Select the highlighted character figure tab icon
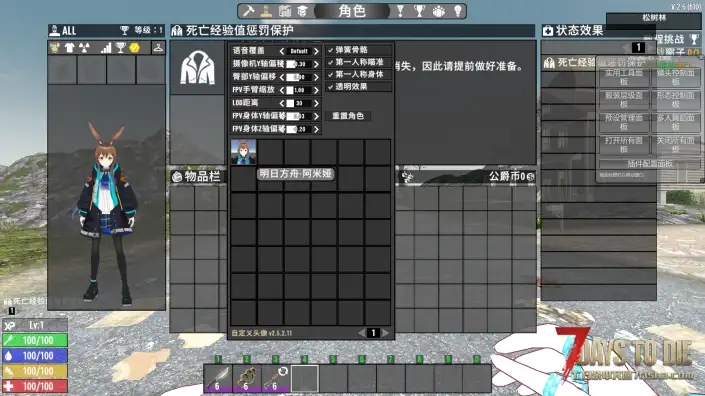The image size is (705, 396). [266, 11]
